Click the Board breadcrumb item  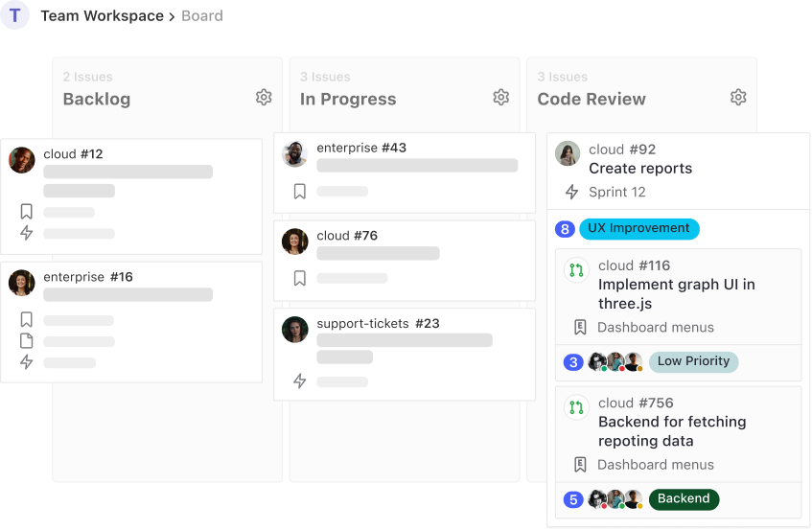coord(202,16)
